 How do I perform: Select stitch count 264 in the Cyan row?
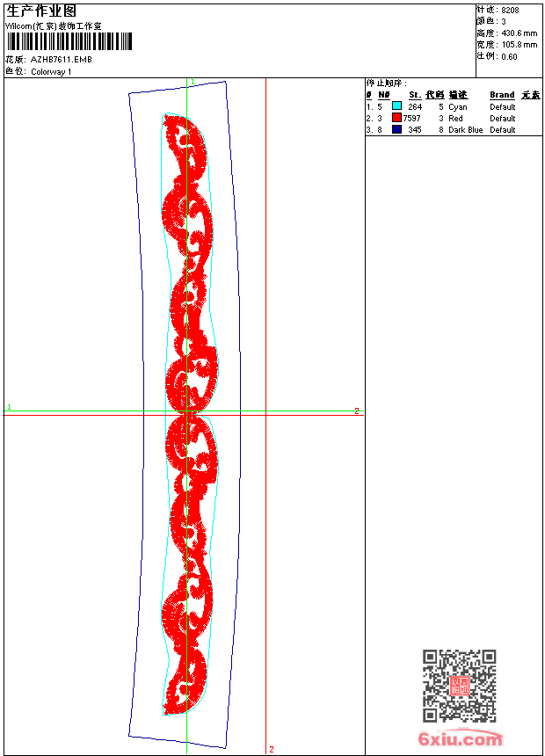[415, 106]
